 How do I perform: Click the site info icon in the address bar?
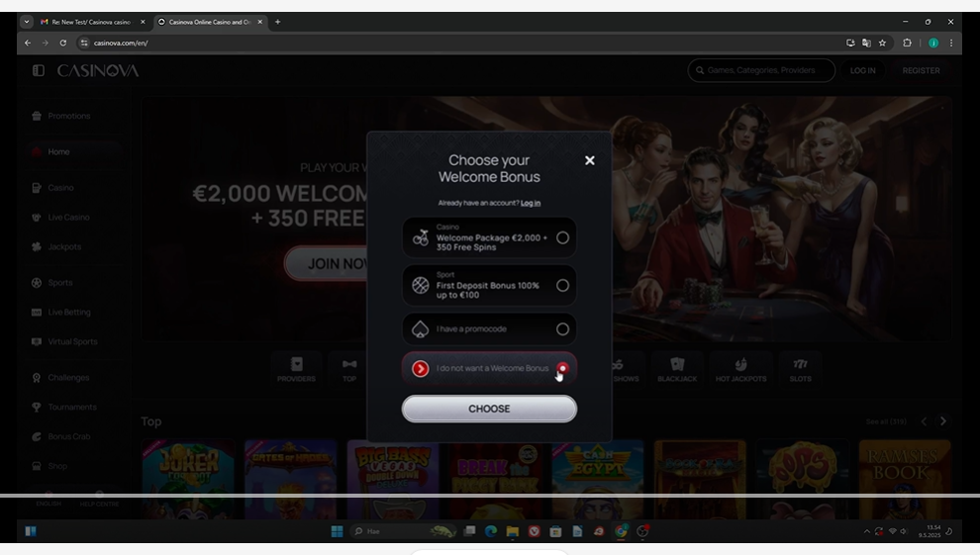[x=84, y=44]
